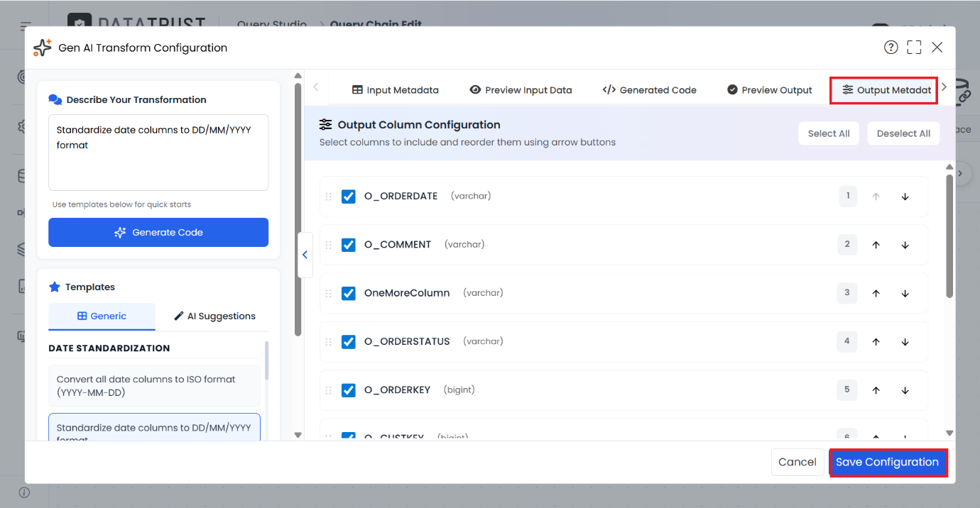Click column list scrollbar up arrow
The image size is (980, 508).
949,167
